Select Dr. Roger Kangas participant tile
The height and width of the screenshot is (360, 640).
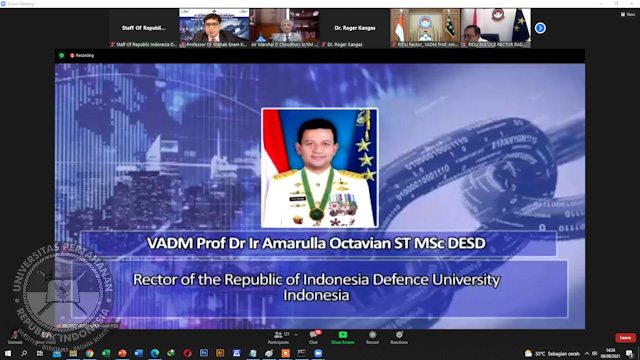(355, 28)
